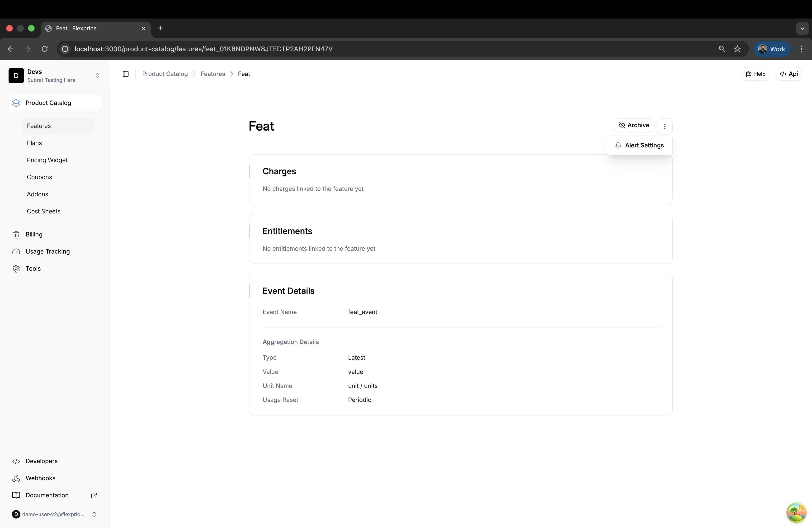Open Pricing Widget in sidebar
This screenshot has height=528, width=812.
(x=57, y=160)
